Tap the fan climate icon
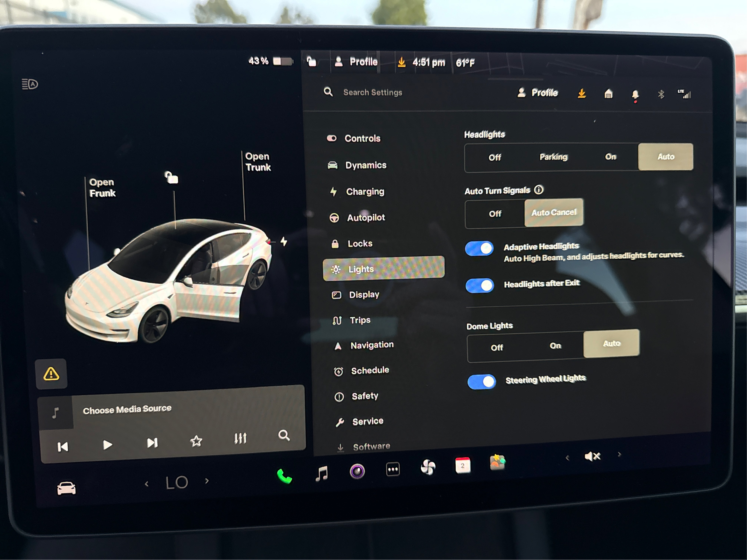 tap(428, 468)
